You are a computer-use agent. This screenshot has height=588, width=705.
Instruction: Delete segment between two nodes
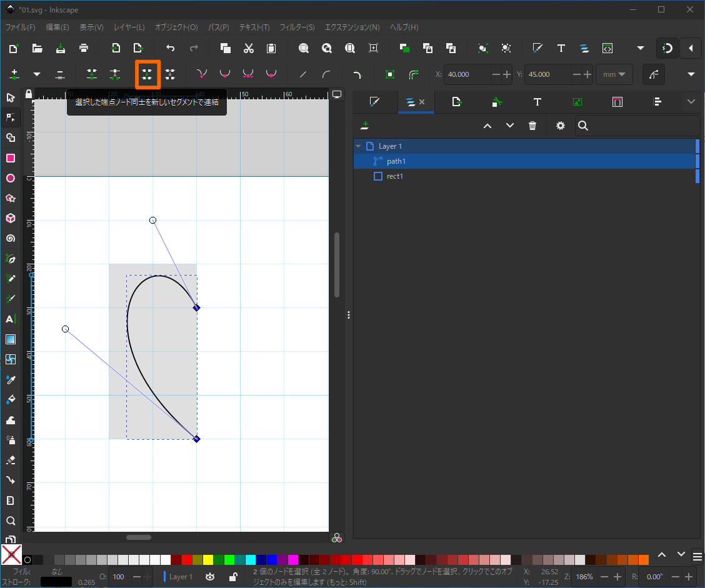pos(170,74)
